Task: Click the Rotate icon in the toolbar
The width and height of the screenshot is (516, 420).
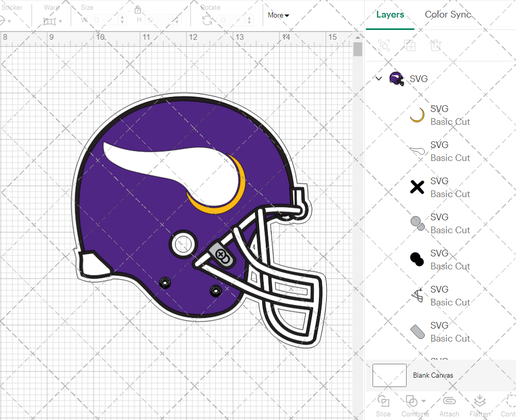Action: [x=207, y=20]
